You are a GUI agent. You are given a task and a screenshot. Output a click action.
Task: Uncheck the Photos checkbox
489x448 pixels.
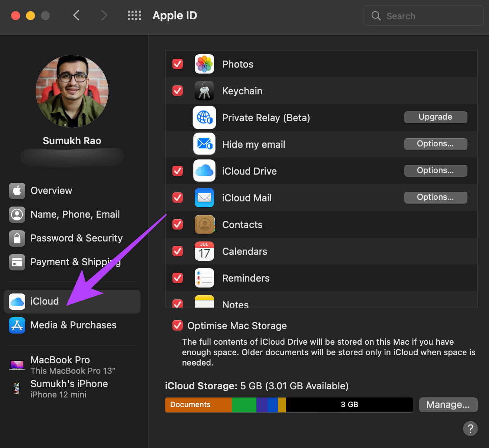click(x=178, y=64)
